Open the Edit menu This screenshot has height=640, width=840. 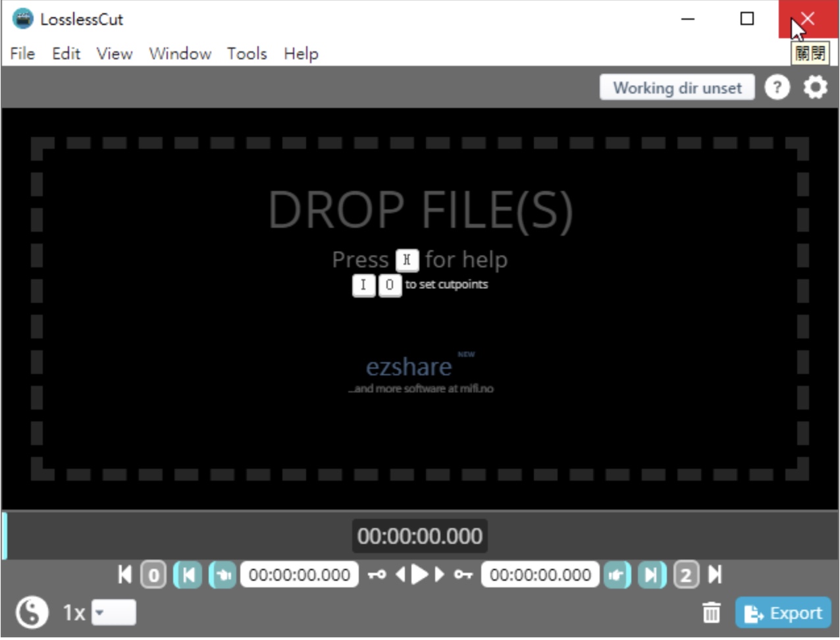point(66,53)
